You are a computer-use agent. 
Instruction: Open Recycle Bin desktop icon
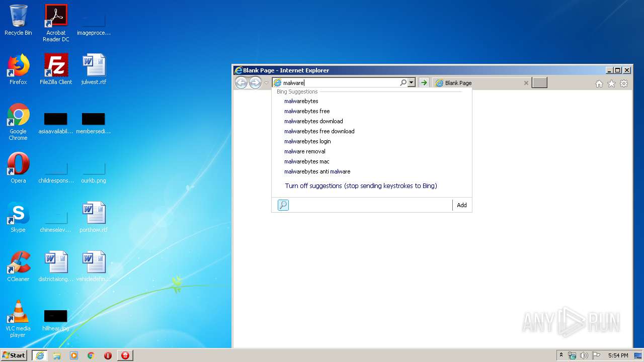18,21
